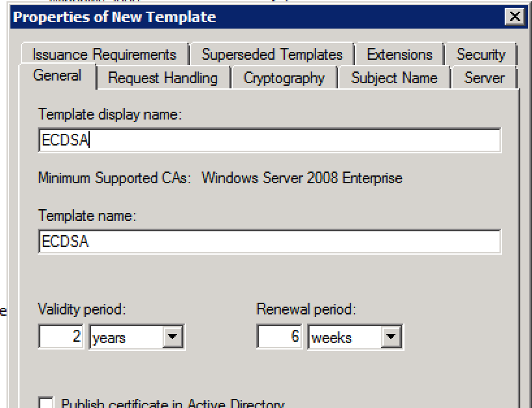
Task: Go to the Security tab
Action: (x=481, y=55)
